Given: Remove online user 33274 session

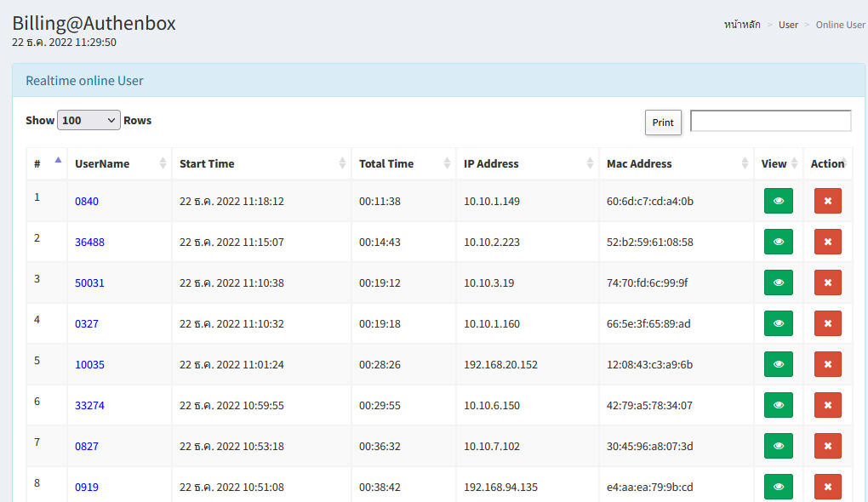Looking at the screenshot, I should pyautogui.click(x=827, y=405).
